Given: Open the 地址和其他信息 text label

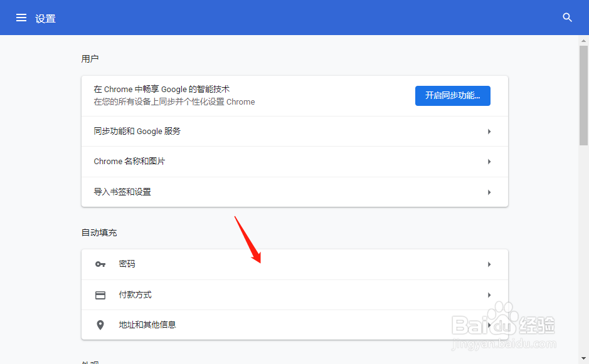Looking at the screenshot, I should pyautogui.click(x=147, y=325).
